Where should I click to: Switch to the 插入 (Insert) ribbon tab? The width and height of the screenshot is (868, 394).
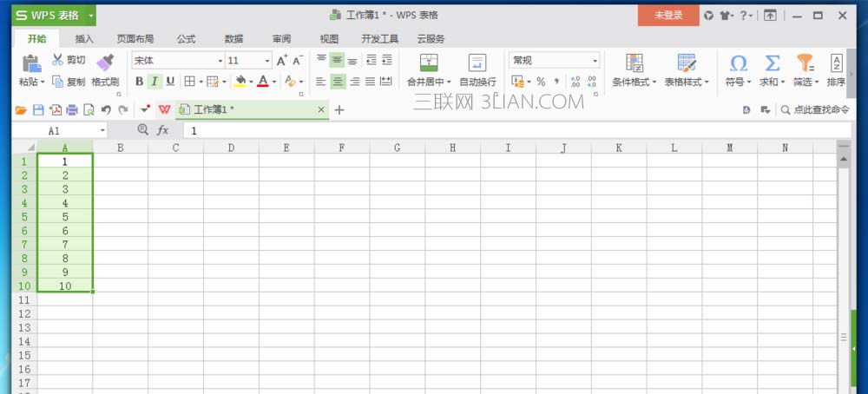click(x=84, y=39)
